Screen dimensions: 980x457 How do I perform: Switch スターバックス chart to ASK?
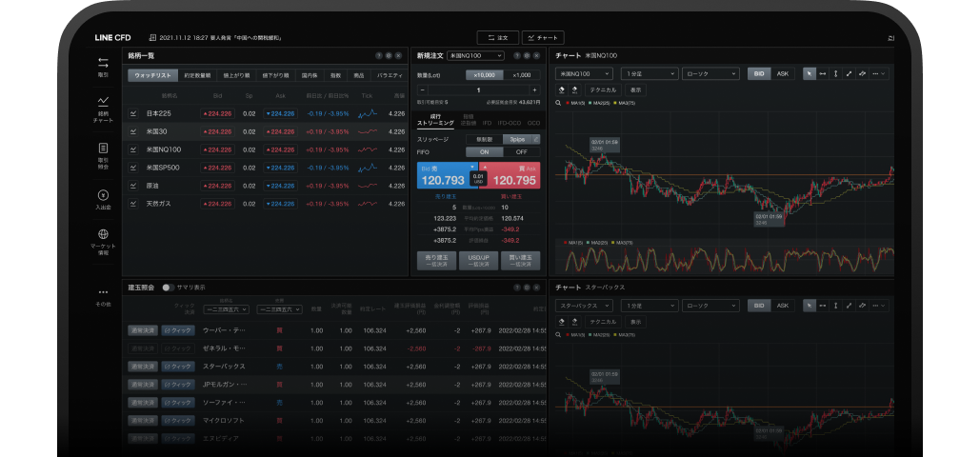tap(783, 306)
